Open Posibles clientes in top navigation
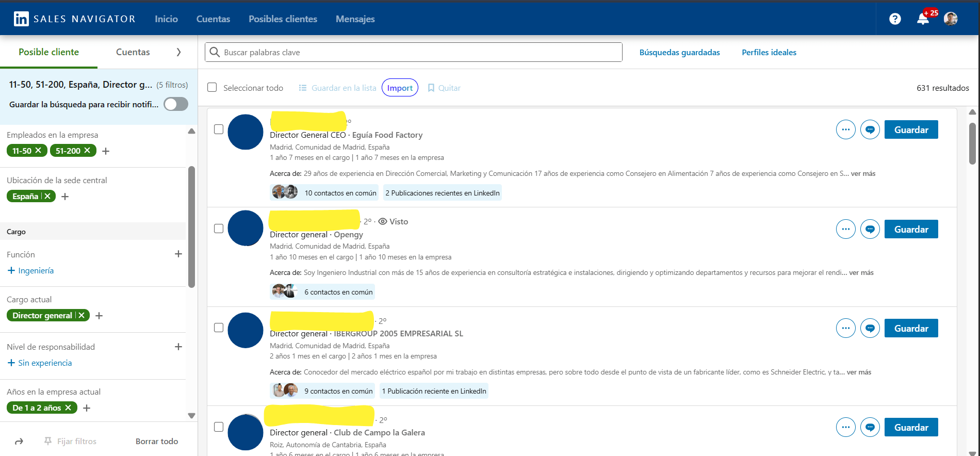This screenshot has height=456, width=980. 283,19
